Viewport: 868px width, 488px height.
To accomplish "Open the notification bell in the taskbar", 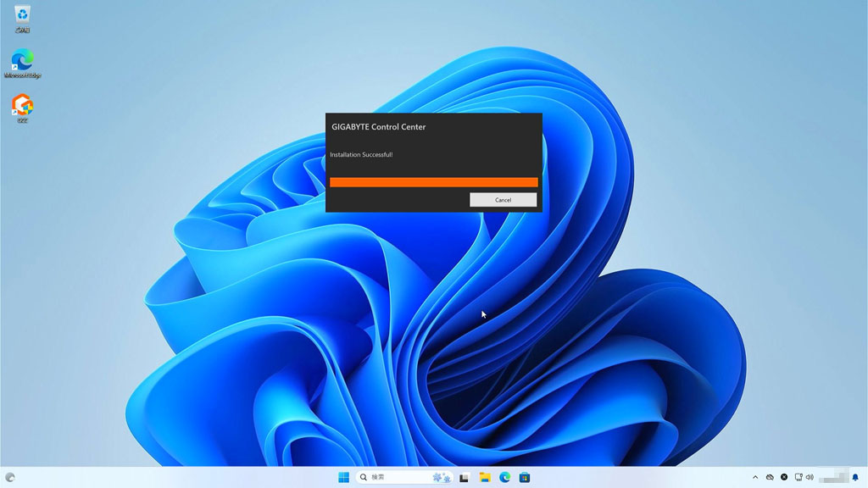I will coord(855,477).
